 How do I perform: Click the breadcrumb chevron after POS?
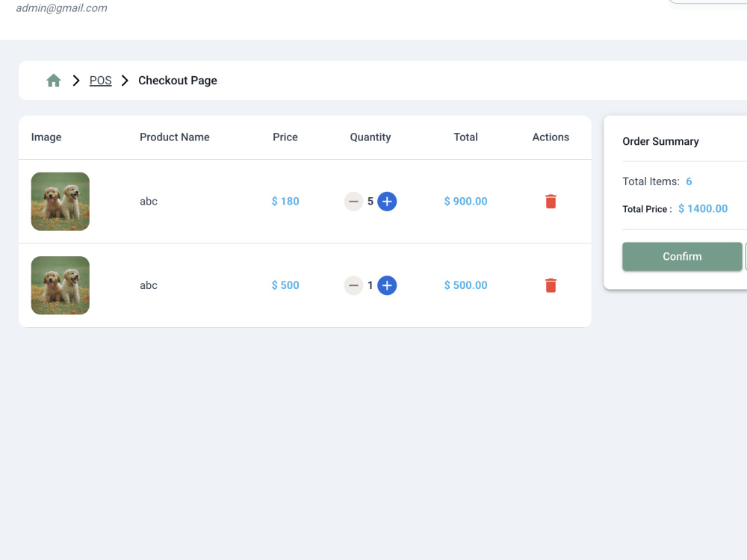coord(125,81)
